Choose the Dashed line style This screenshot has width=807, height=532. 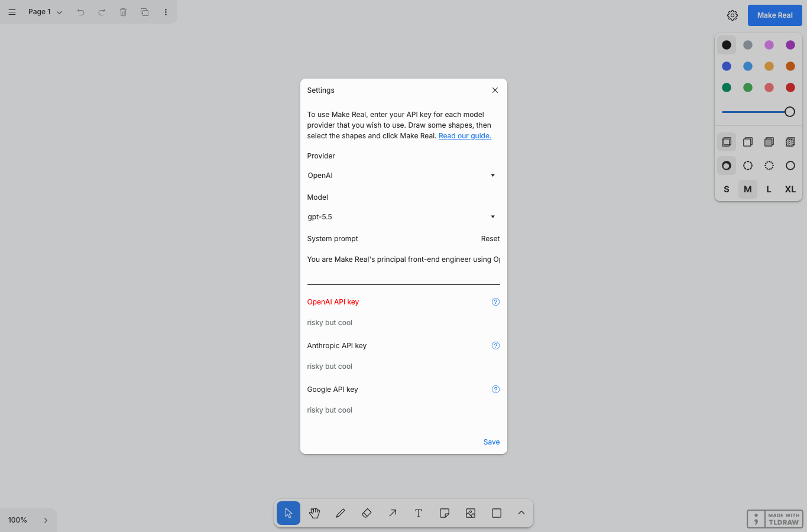(748, 166)
